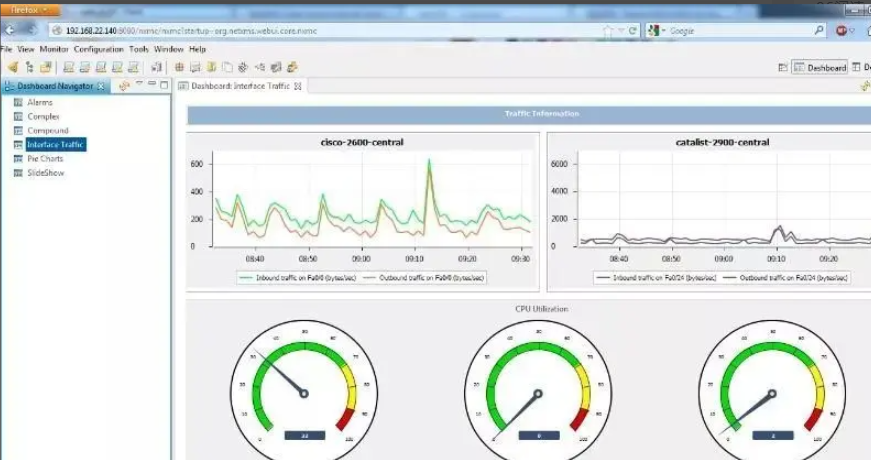This screenshot has height=460, width=871.
Task: Click the browser back arrow button
Action: click(x=10, y=31)
